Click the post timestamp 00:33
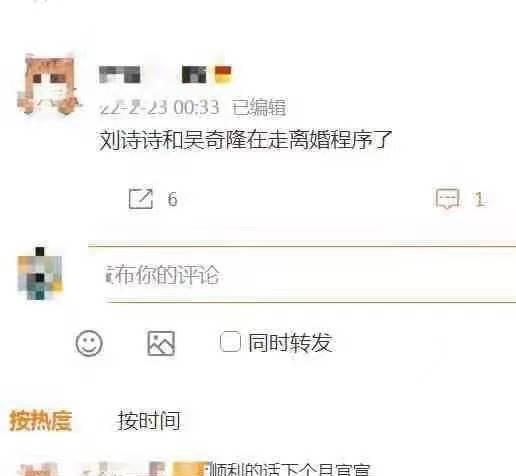The width and height of the screenshot is (516, 476). coord(197,107)
